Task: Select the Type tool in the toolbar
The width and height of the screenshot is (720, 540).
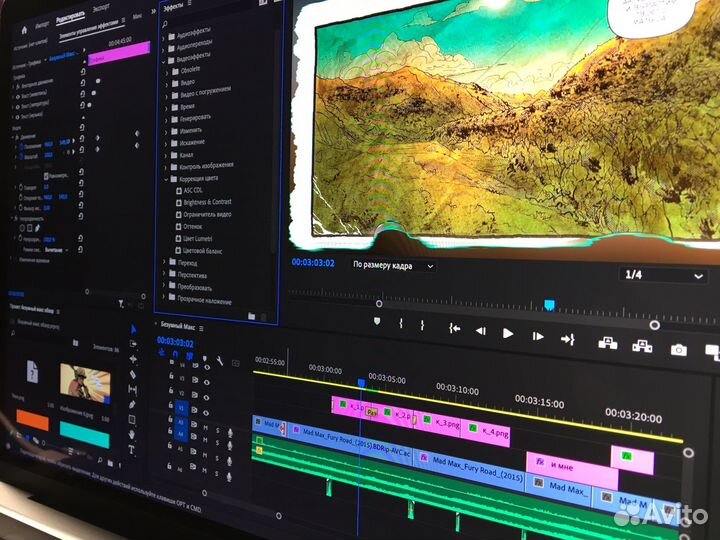Action: [x=131, y=450]
